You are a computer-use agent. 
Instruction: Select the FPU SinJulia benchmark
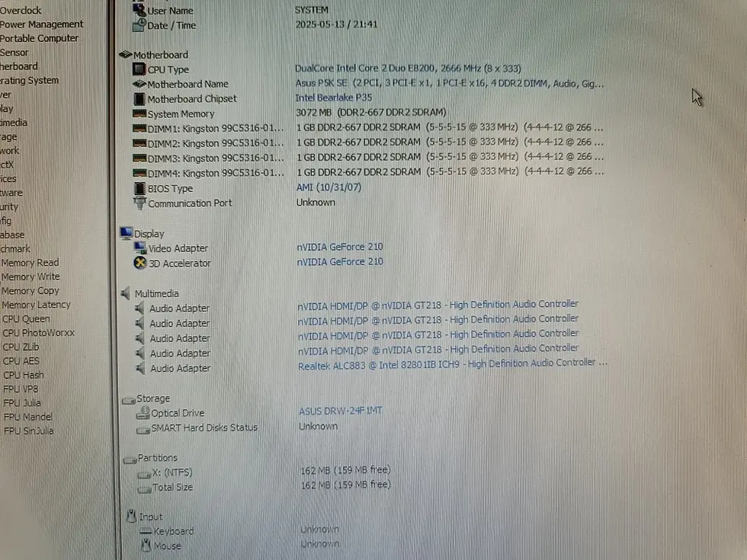coord(29,430)
